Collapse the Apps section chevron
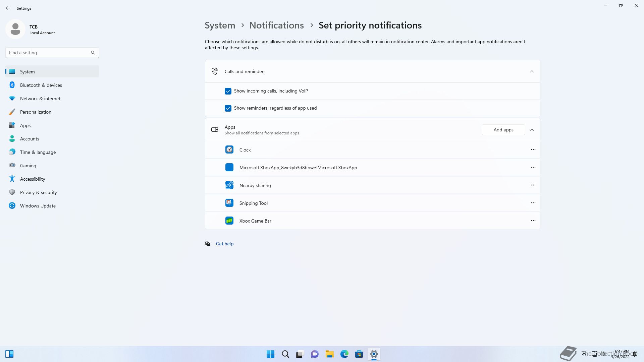 (x=532, y=130)
